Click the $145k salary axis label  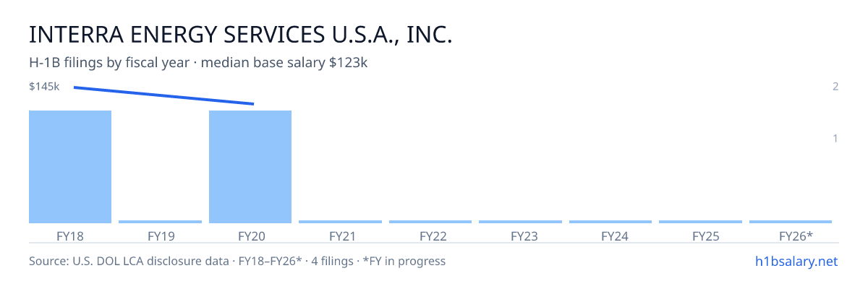pos(44,87)
